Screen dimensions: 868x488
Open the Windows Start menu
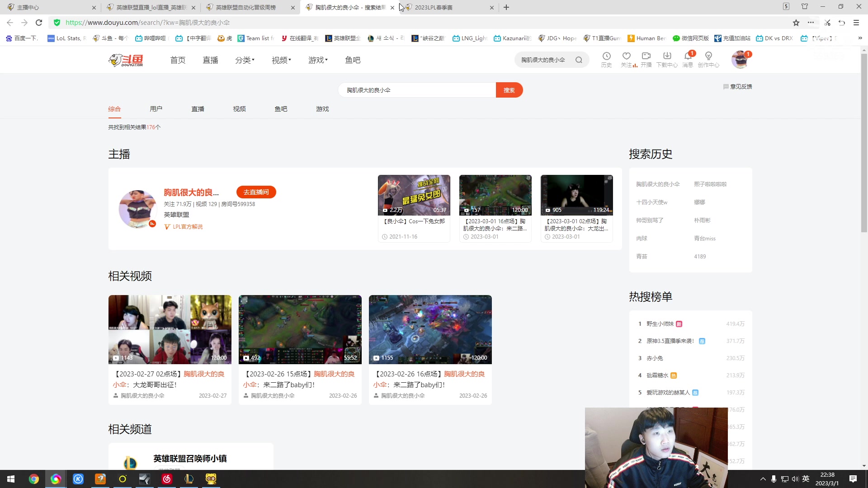coord(11,479)
